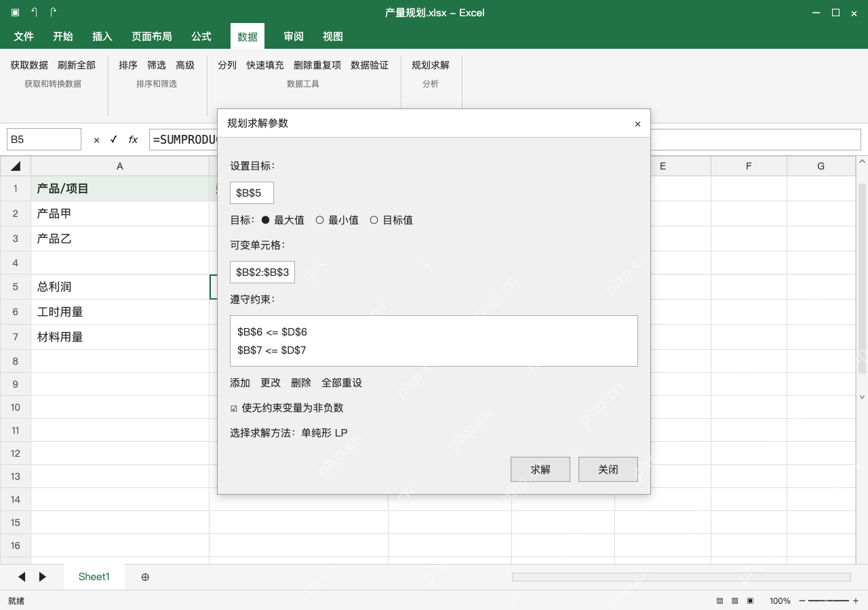Redo using the title bar arrow
The height and width of the screenshot is (610, 868).
pyautogui.click(x=53, y=12)
